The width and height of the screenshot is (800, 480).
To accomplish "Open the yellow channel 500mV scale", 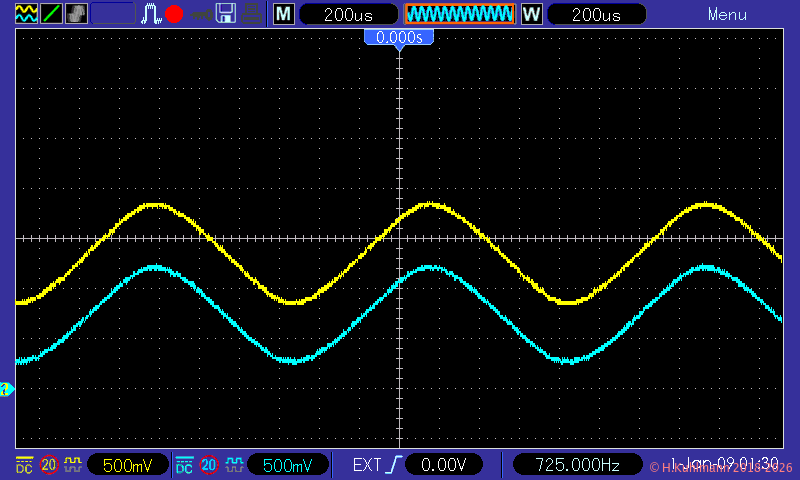I will click(x=125, y=465).
